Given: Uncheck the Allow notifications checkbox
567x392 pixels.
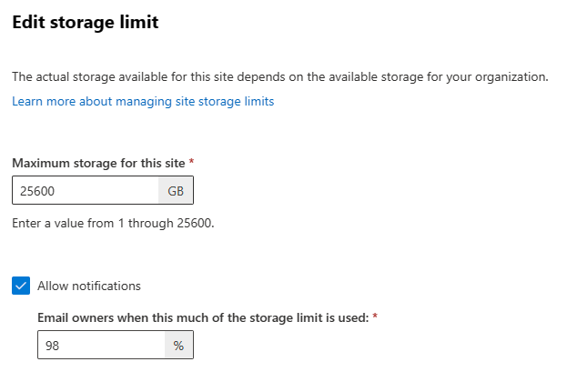Looking at the screenshot, I should 21,286.
